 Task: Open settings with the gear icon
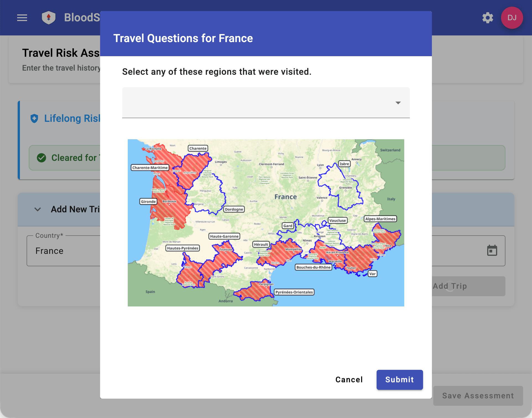tap(487, 18)
